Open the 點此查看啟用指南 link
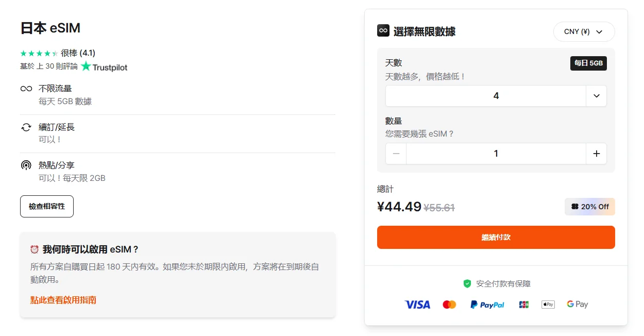Viewport: 644px width, 336px height. 63,300
